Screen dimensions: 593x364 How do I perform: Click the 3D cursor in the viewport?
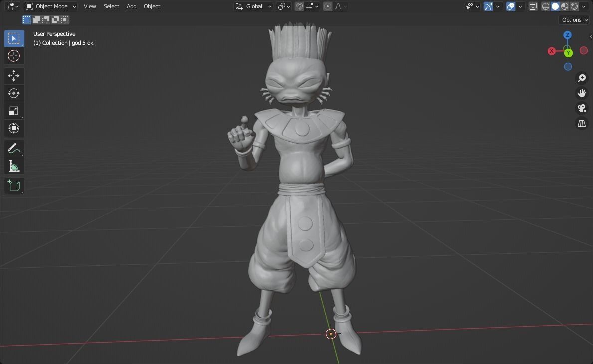click(331, 334)
